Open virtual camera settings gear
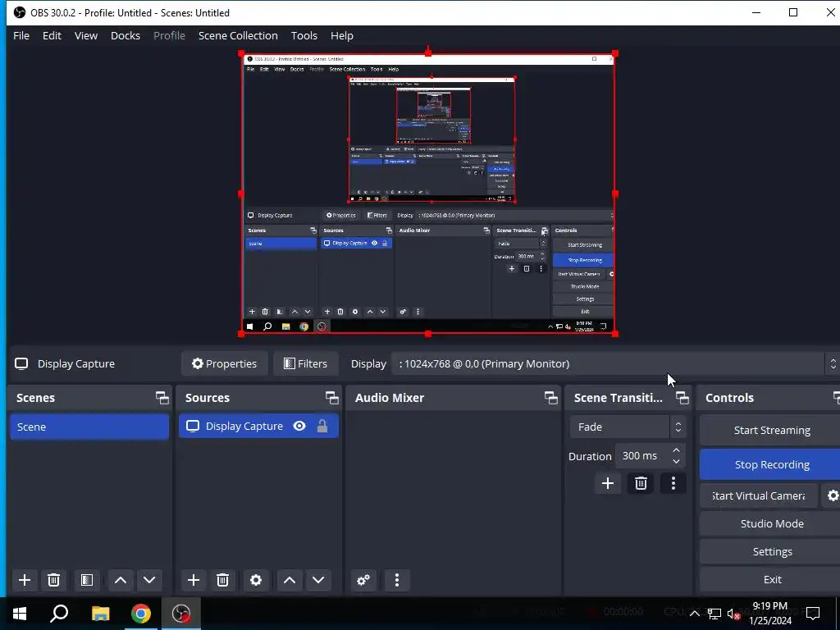 (832, 495)
